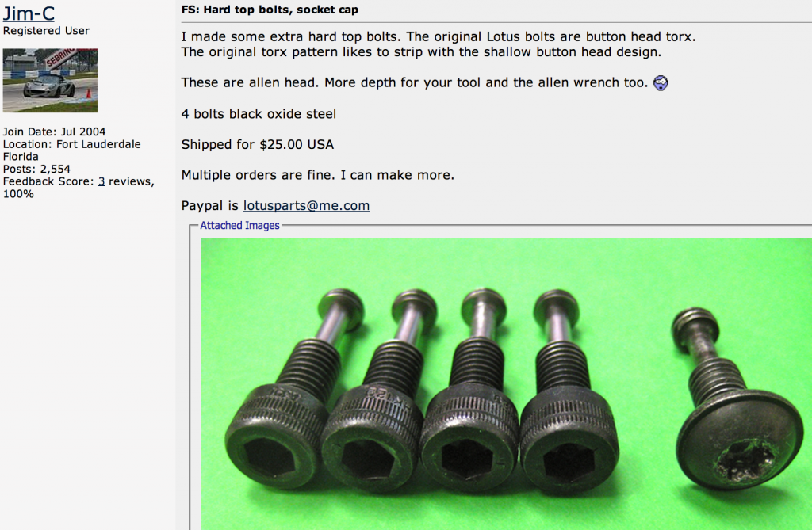Click the 4 bolts black oxide steel line

(x=259, y=114)
